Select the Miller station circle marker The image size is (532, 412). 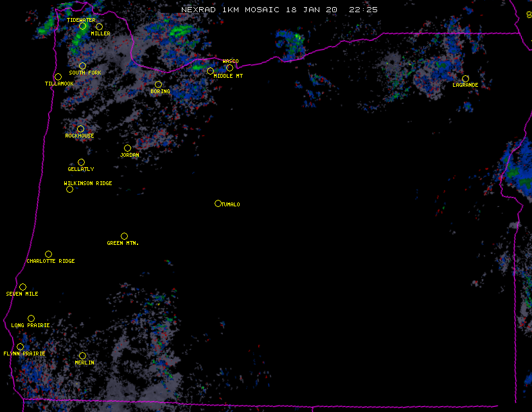99,27
